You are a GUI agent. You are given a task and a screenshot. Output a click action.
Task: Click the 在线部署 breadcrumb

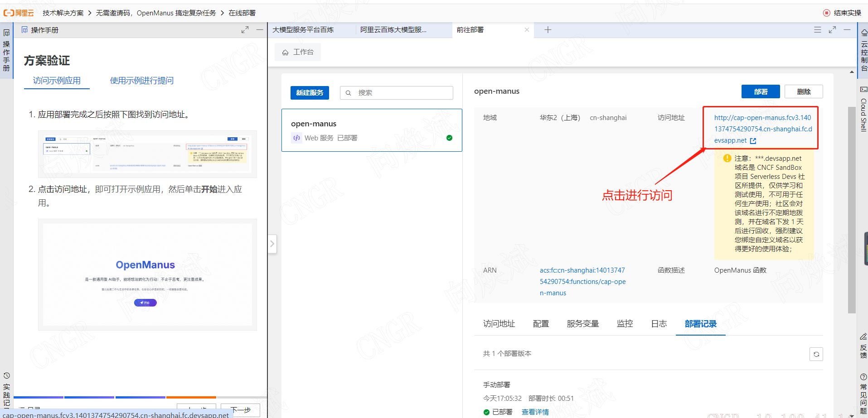[242, 13]
